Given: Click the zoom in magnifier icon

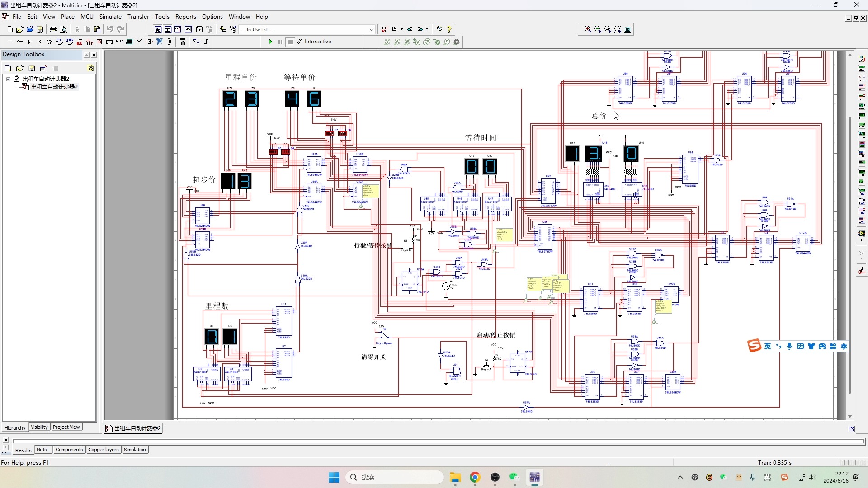Looking at the screenshot, I should [x=588, y=28].
